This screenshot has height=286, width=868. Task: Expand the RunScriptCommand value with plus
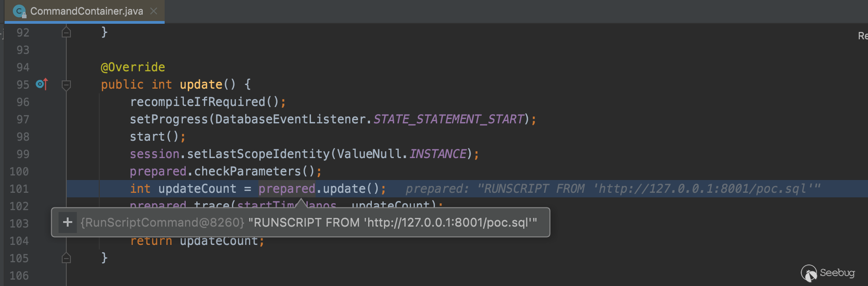(68, 222)
